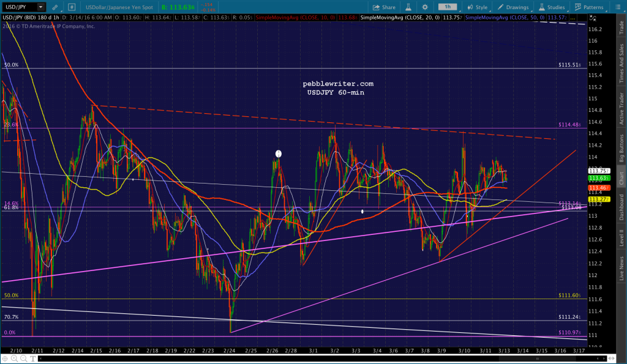This screenshot has width=627, height=364.
Task: Click the zoom in magnifier icon
Action: point(15,359)
